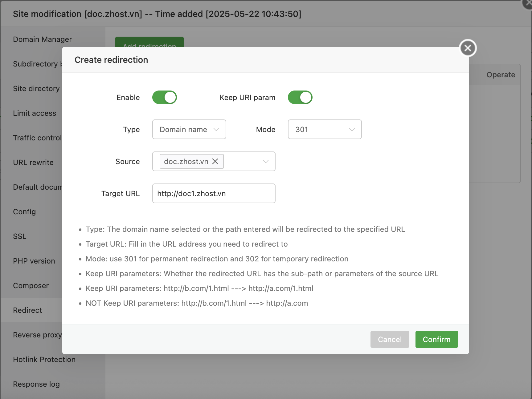Open the Config section

[x=24, y=212]
